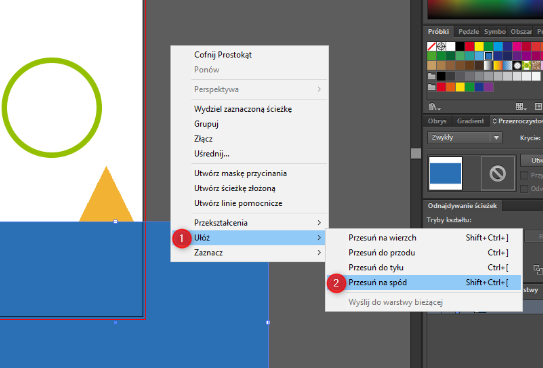Open the swatch kinds grid menu icon
Viewport: 543px width, 368px height.
coord(519,107)
